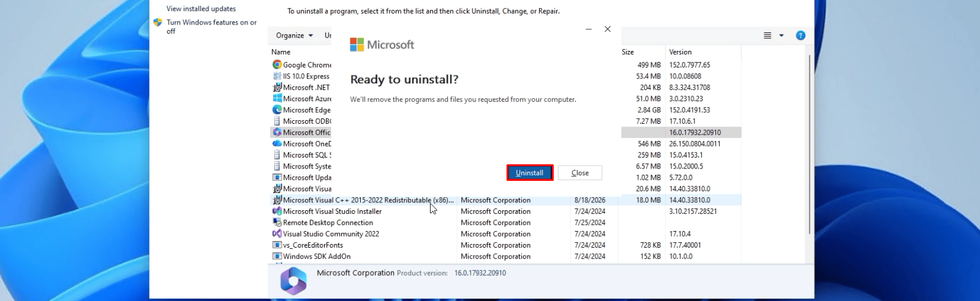
Task: Select vs_CoreEditorFonts entry
Action: (x=313, y=245)
